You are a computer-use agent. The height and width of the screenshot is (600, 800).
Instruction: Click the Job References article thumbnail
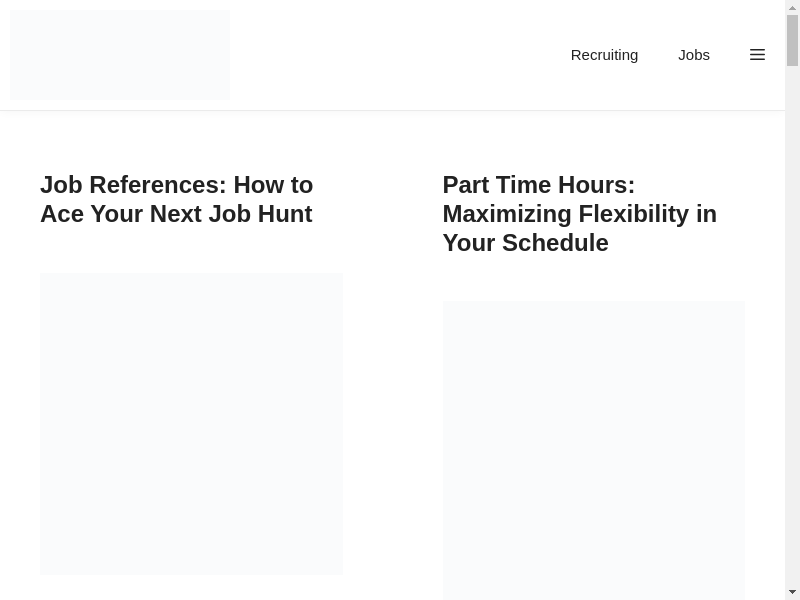pyautogui.click(x=191, y=424)
